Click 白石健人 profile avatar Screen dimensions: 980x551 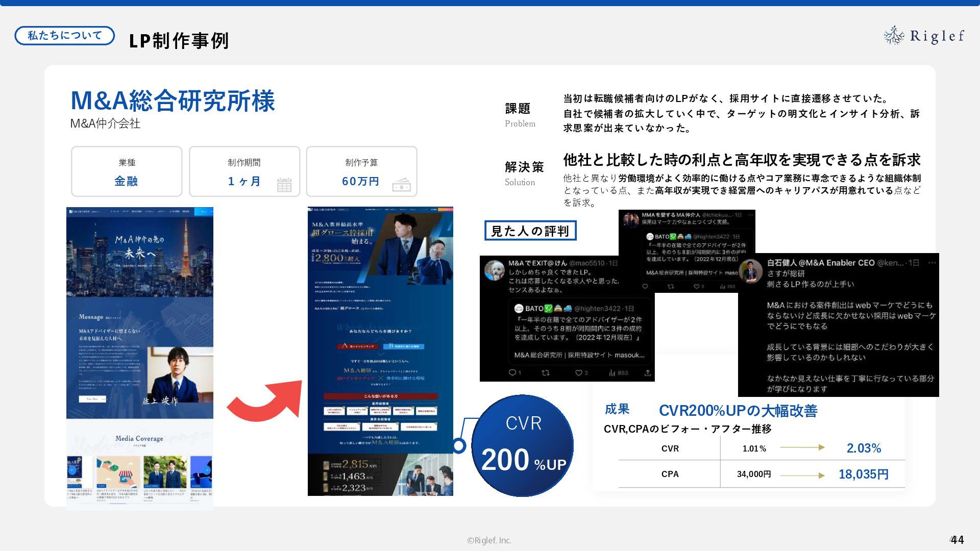pyautogui.click(x=752, y=270)
